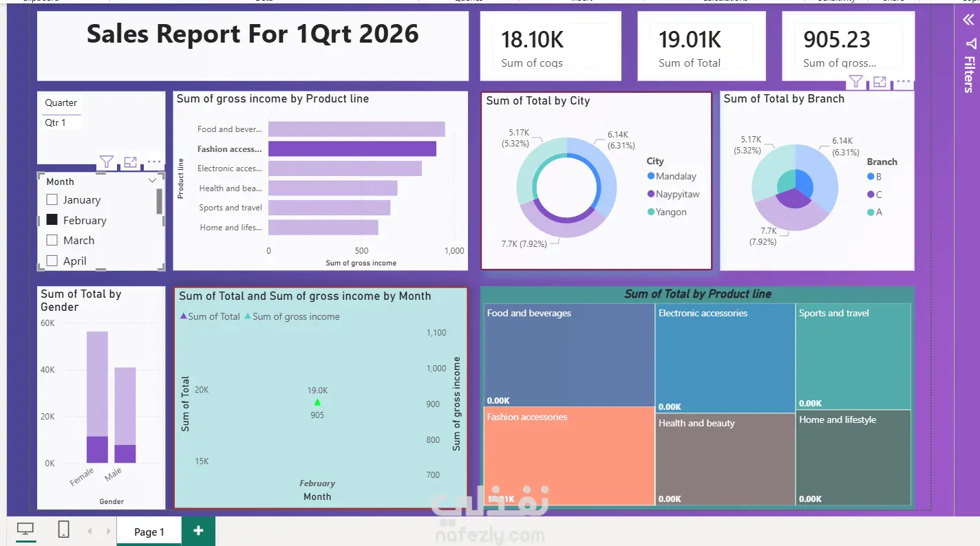Uncheck the February checkbox
This screenshot has height=546, width=980.
click(x=52, y=220)
